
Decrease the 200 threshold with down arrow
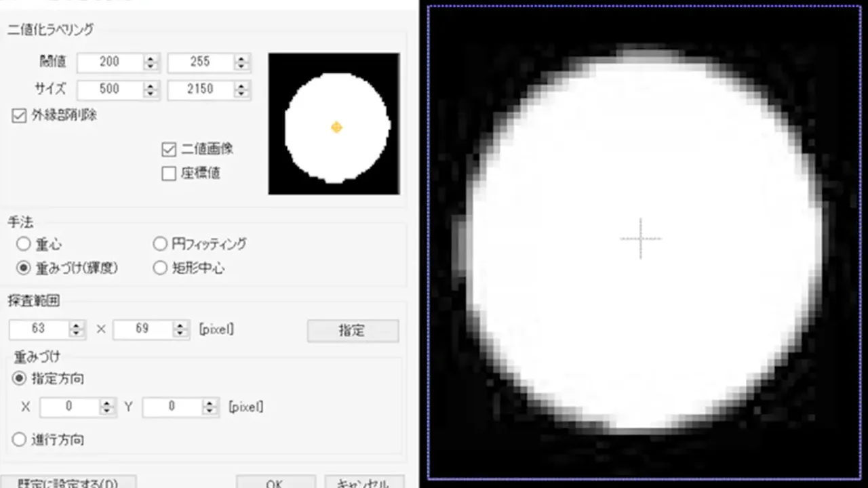click(x=151, y=66)
